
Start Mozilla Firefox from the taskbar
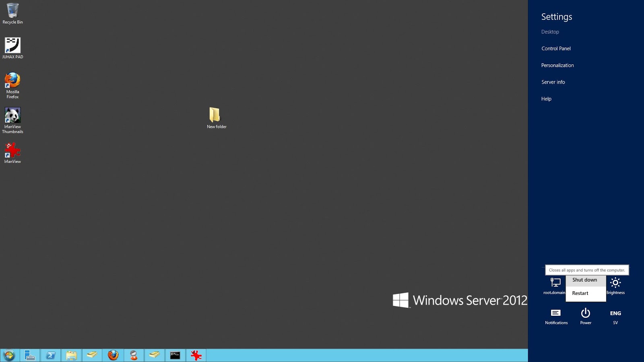(113, 355)
